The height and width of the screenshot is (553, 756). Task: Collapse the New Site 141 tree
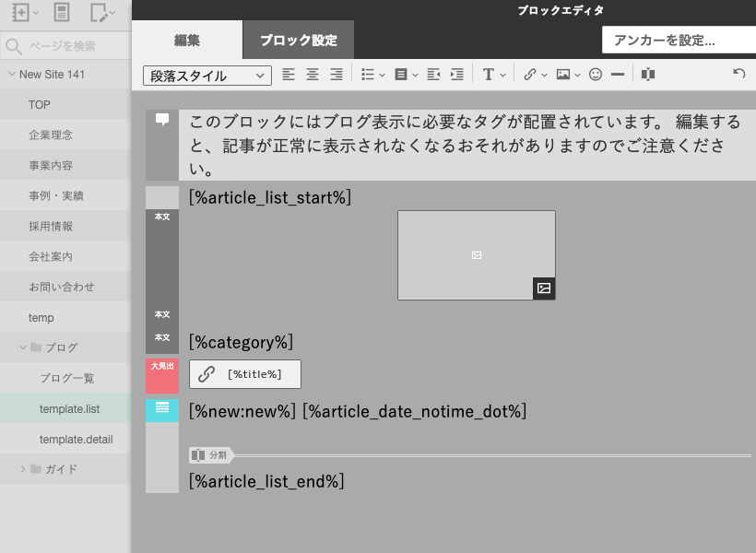pyautogui.click(x=12, y=75)
